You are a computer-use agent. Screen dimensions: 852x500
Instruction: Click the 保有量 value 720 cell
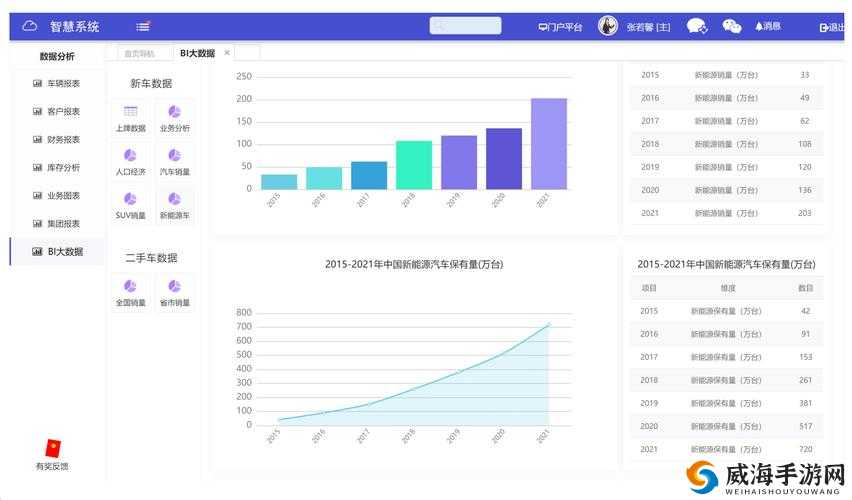(x=805, y=449)
